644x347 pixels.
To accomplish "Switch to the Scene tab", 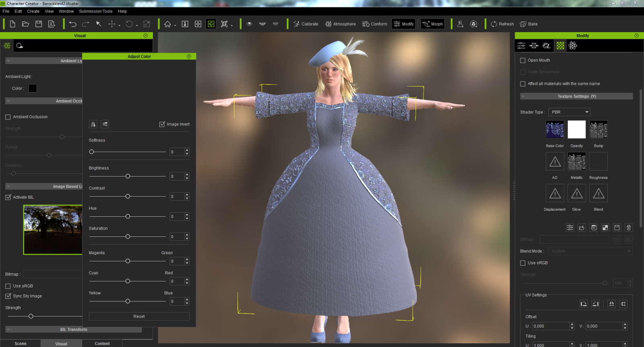I will tap(21, 343).
